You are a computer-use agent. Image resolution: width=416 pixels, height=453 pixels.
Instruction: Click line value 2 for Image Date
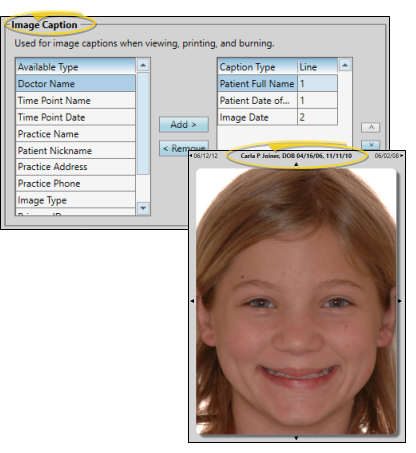[x=317, y=117]
